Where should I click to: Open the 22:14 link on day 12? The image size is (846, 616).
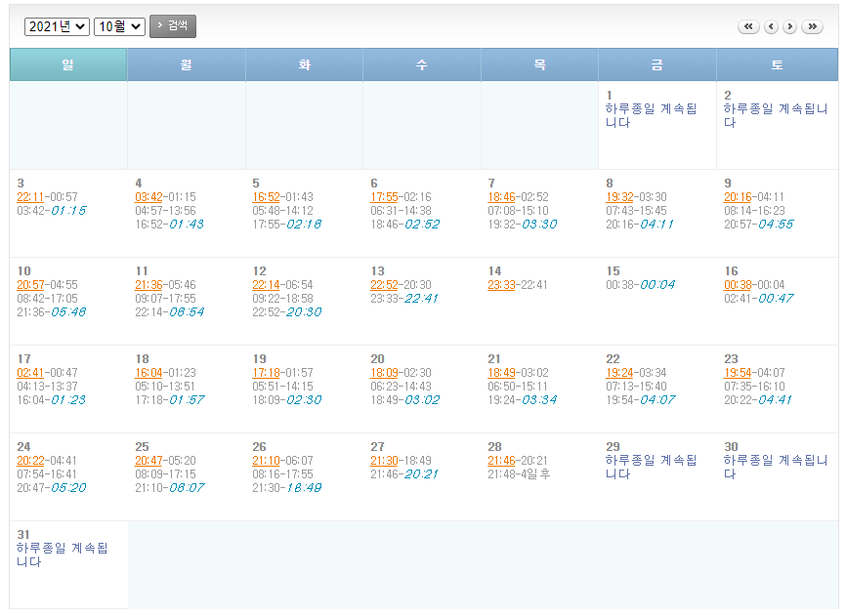point(266,285)
